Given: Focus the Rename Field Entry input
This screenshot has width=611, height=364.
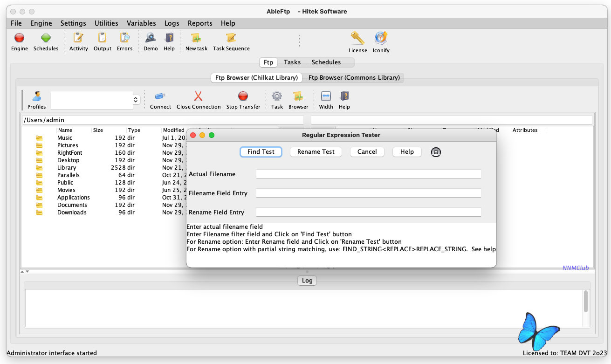Looking at the screenshot, I should pos(369,213).
